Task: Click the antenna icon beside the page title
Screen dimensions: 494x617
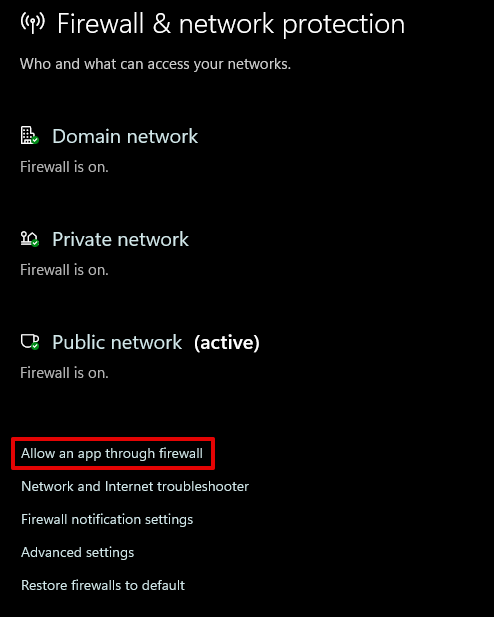Action: pos(33,22)
